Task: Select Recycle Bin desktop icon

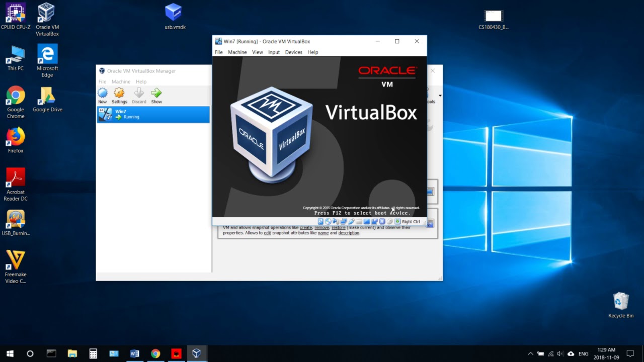Action: coord(621,305)
